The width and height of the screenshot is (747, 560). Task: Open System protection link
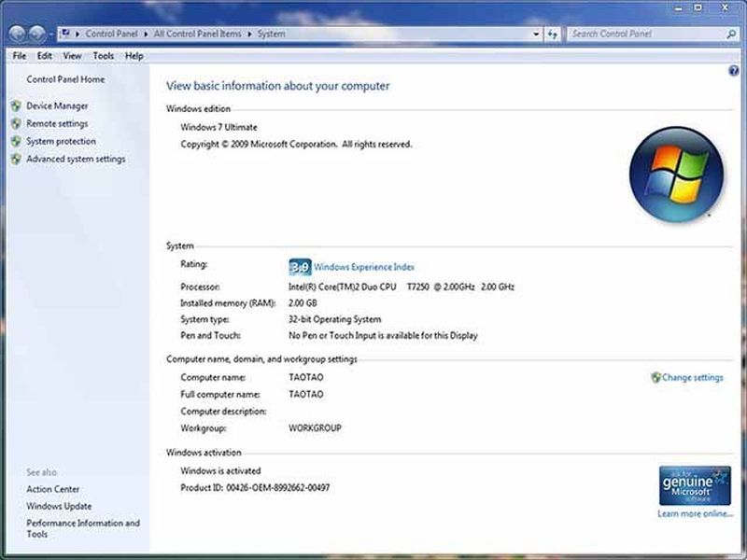point(61,142)
